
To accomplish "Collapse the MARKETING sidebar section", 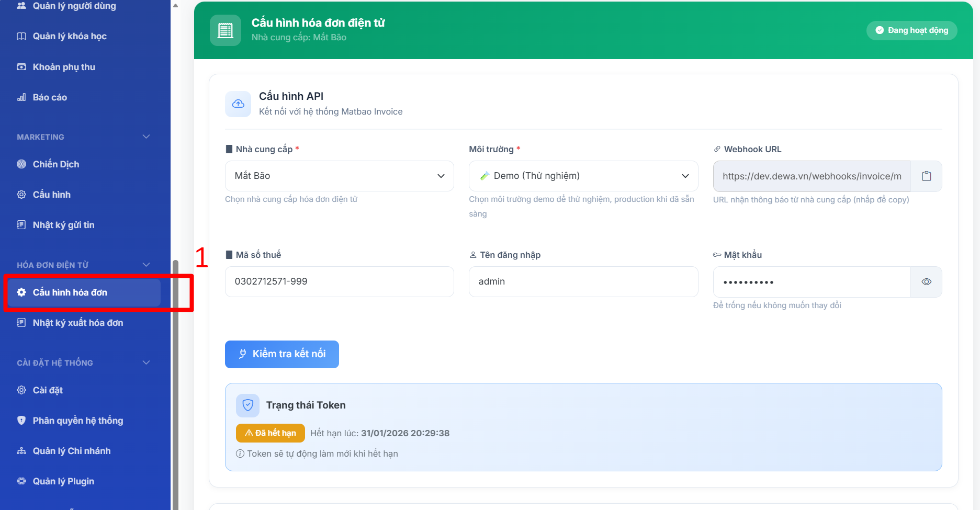I will point(146,137).
